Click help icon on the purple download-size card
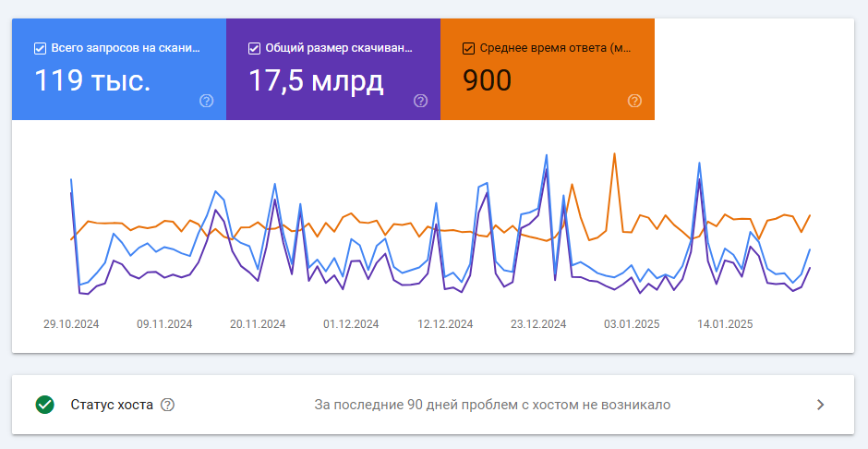 (x=421, y=101)
